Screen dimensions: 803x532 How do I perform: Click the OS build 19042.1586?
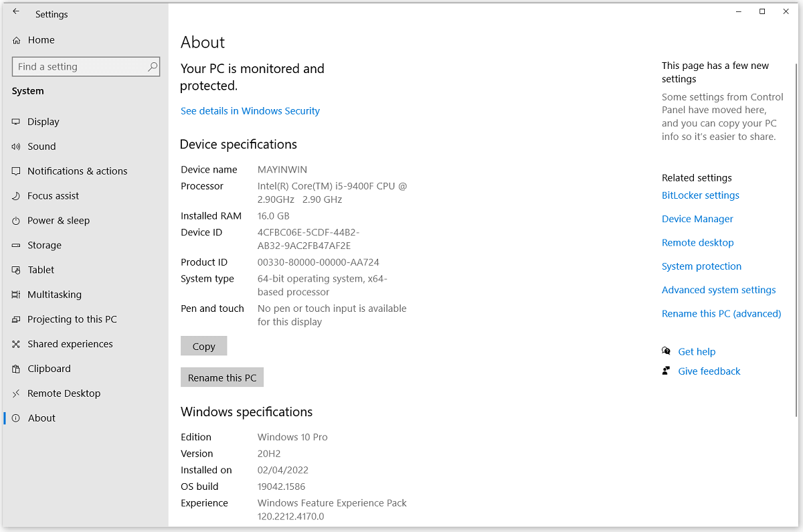[x=281, y=486]
